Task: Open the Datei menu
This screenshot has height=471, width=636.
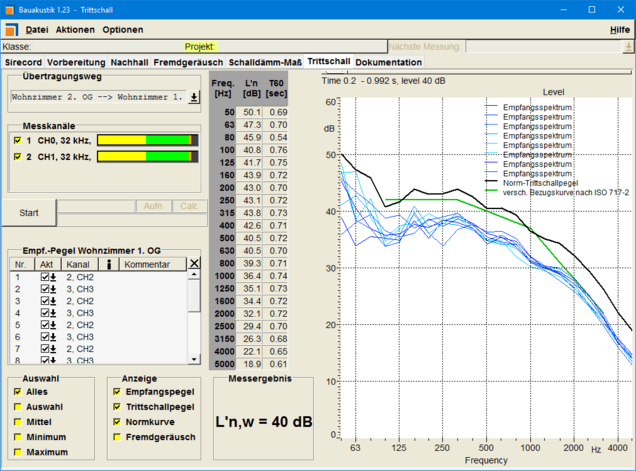Action: point(37,30)
